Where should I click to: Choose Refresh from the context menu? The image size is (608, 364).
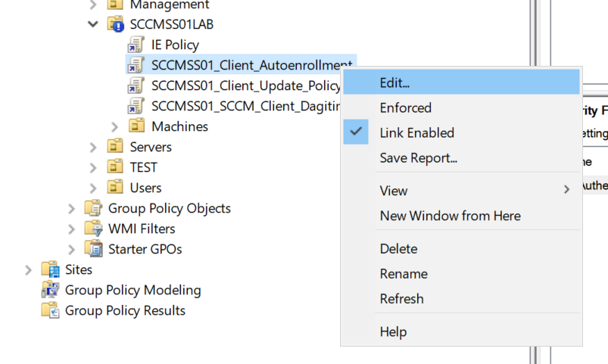click(x=461, y=298)
